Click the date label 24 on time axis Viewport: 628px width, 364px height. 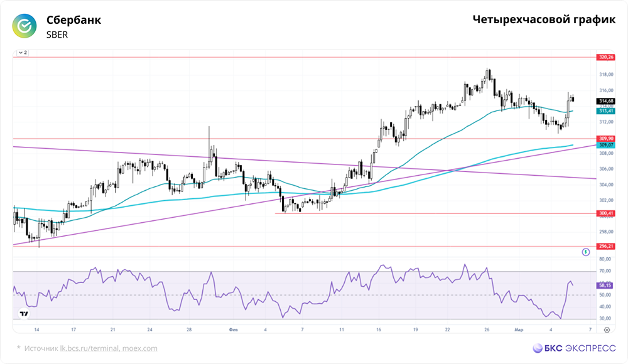[x=150, y=330]
